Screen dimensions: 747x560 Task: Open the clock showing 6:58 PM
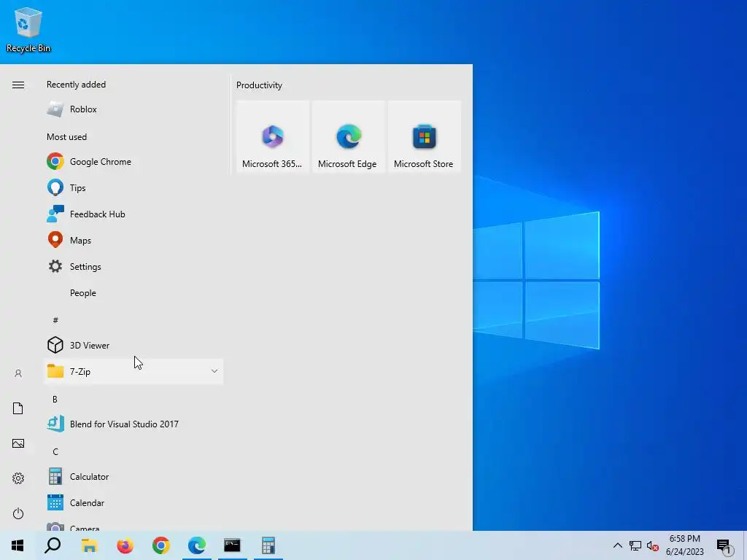(x=684, y=545)
